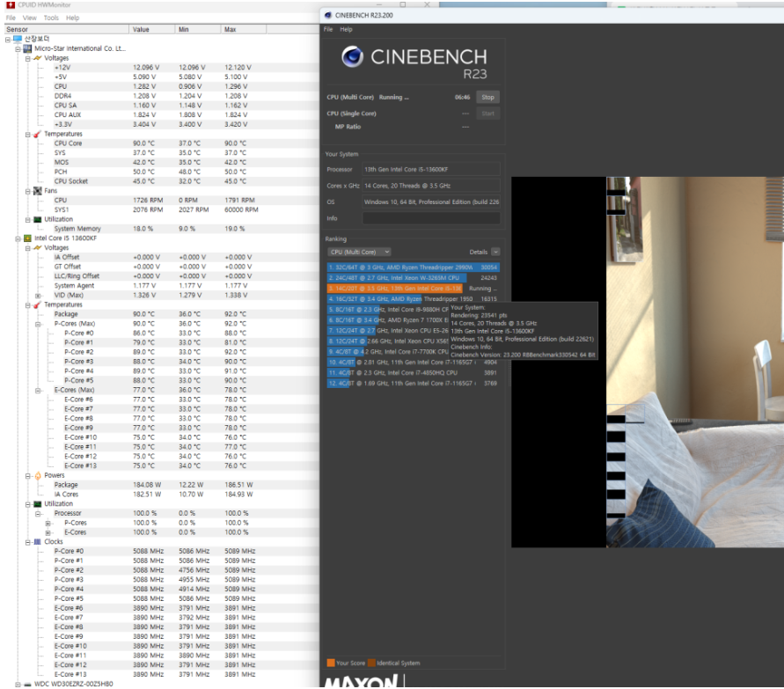This screenshot has width=784, height=689.
Task: Click the Cinebench title bar icon
Action: click(328, 16)
